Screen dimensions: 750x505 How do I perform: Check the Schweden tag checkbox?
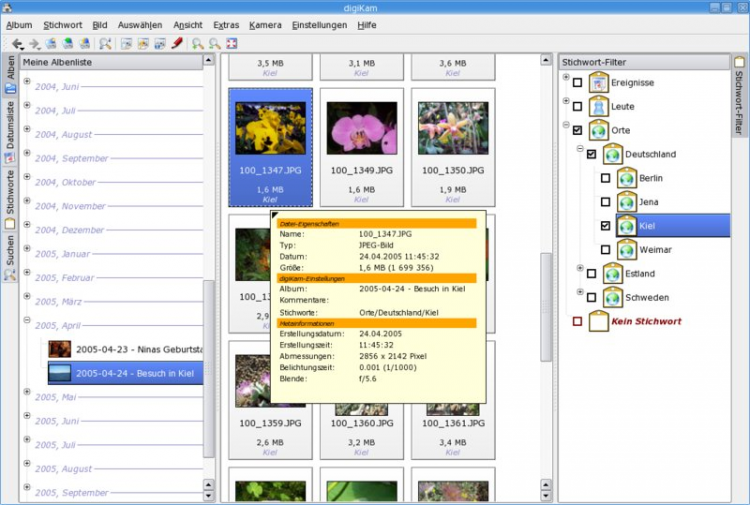[591, 297]
